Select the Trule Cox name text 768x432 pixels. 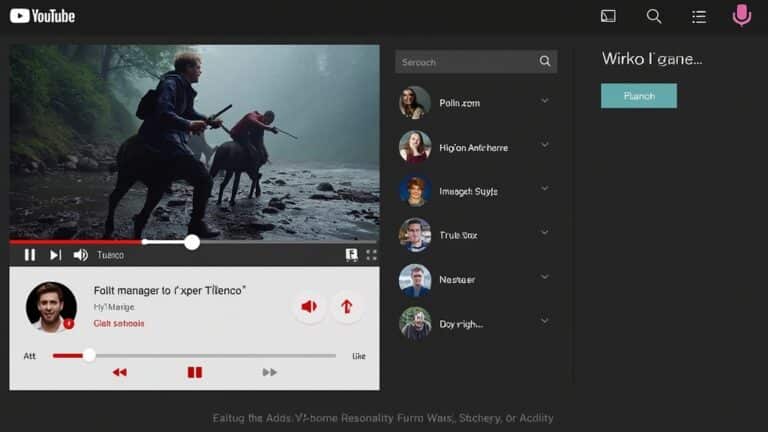point(458,236)
